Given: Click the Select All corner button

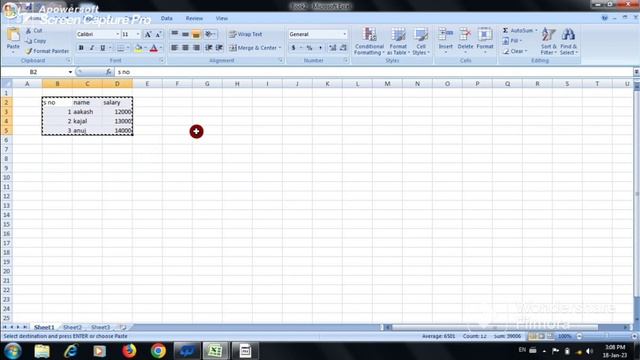Looking at the screenshot, I should [x=7, y=84].
